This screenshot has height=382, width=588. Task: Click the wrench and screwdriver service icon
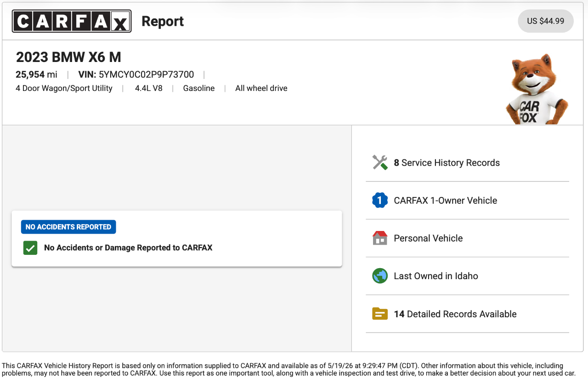click(380, 163)
